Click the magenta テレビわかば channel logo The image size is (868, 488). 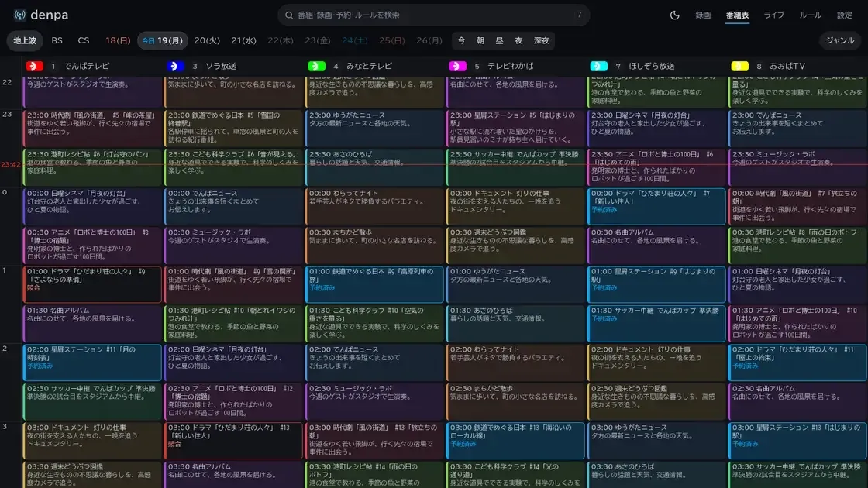point(458,66)
